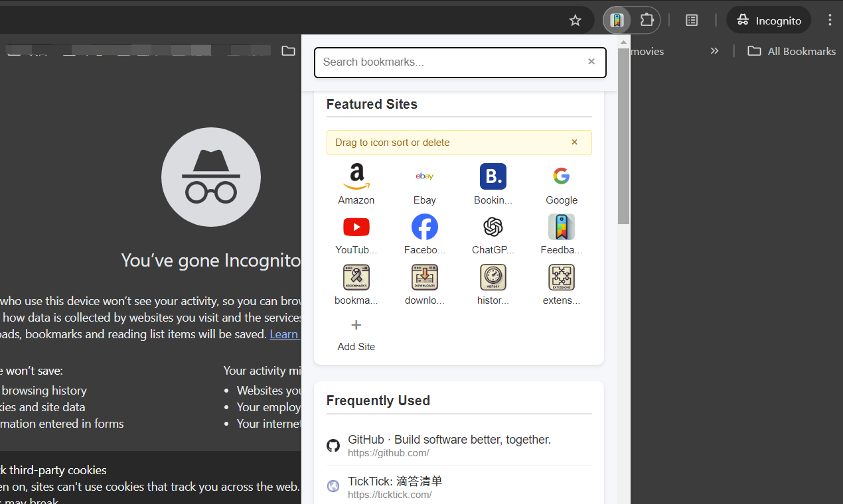Click the popup's vertical scrollbar thumb
843x504 pixels.
(623, 136)
